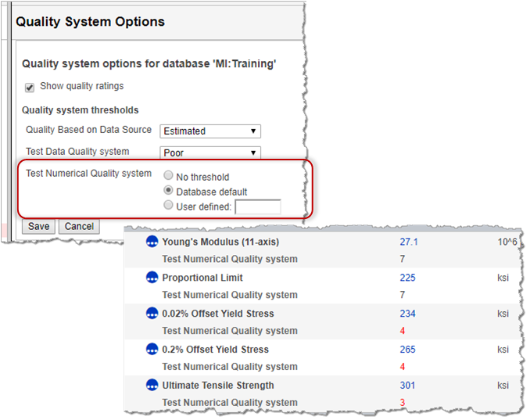
Task: Click the 0.02% Offset Yield Stress value 234
Action: pyautogui.click(x=407, y=314)
